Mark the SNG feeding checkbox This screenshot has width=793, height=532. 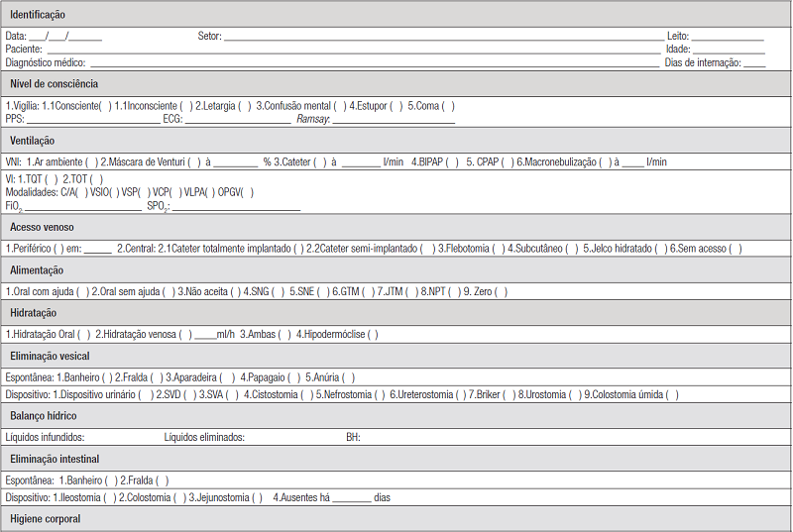click(280, 291)
